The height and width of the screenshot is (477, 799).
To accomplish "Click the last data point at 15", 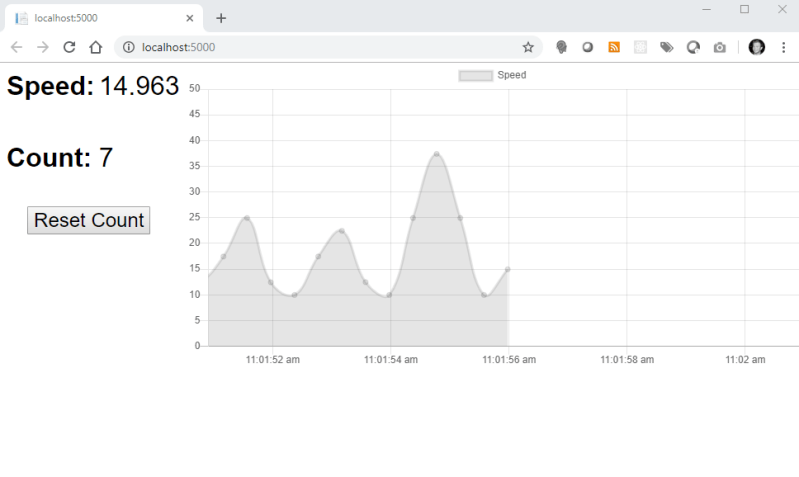I will point(508,269).
